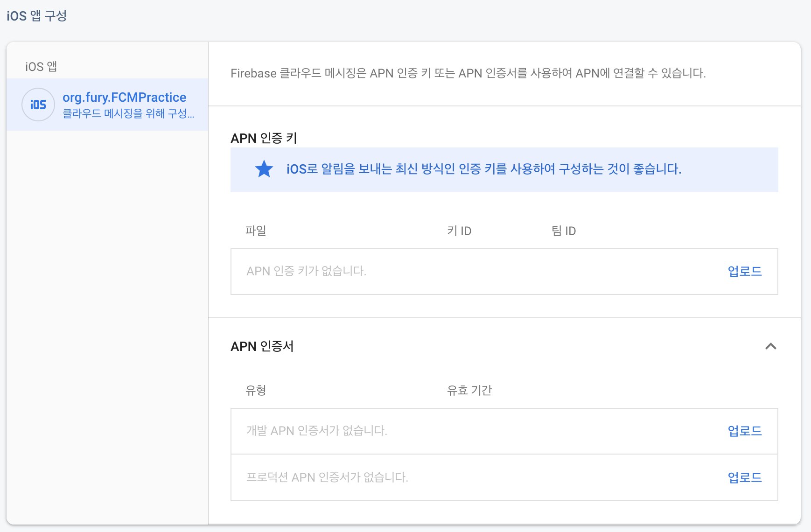811x532 pixels.
Task: Click '클라우드 메시징을 위해 구성...' subtitle
Action: pos(128,113)
